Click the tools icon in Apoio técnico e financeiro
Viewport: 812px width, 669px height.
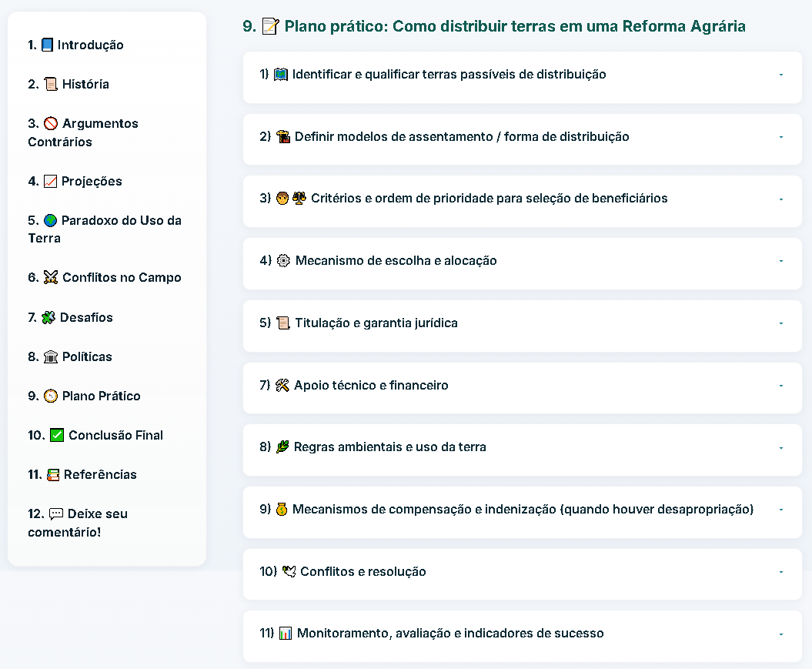pos(282,385)
